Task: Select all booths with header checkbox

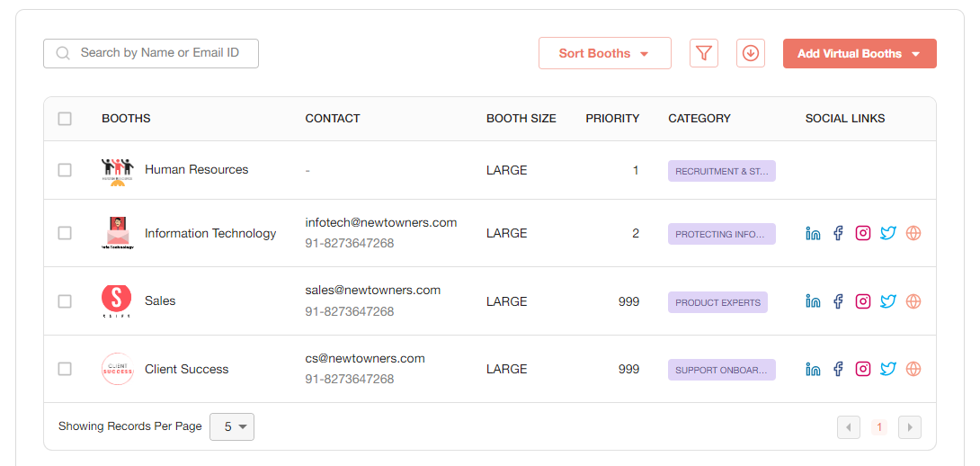Action: click(x=65, y=119)
